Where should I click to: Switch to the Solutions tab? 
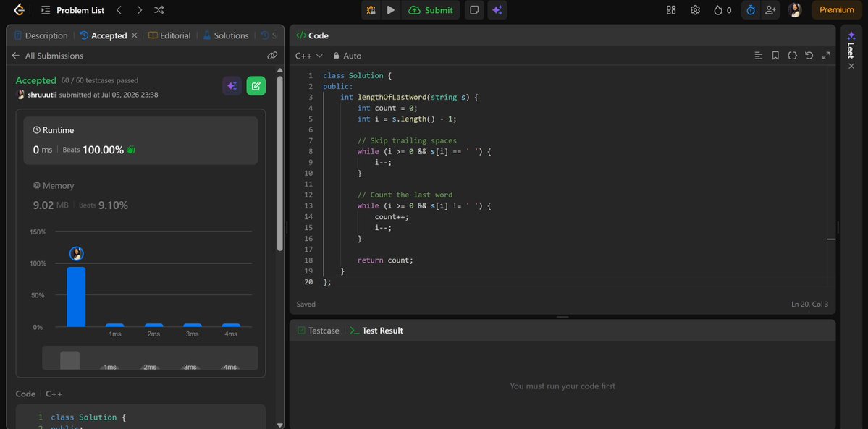tap(226, 35)
